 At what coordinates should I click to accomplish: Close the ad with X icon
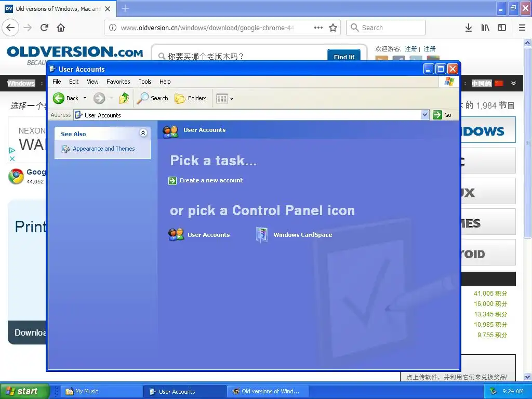pos(12,158)
